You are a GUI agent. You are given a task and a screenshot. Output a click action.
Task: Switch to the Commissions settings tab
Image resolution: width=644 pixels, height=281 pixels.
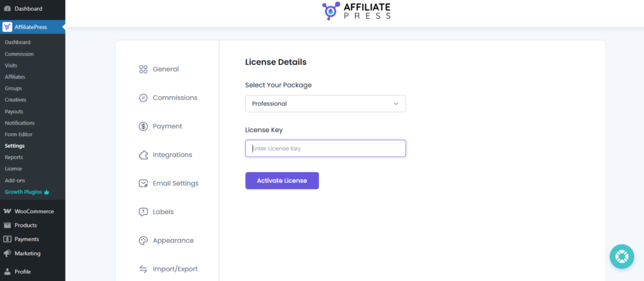click(175, 97)
